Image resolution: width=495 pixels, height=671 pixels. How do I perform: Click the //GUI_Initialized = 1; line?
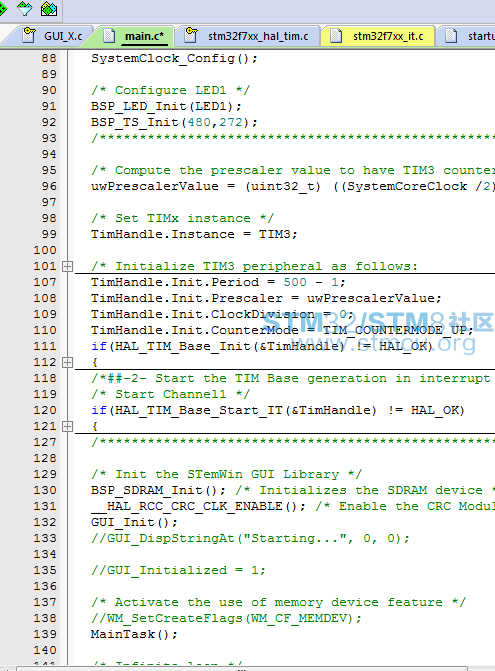click(x=178, y=570)
